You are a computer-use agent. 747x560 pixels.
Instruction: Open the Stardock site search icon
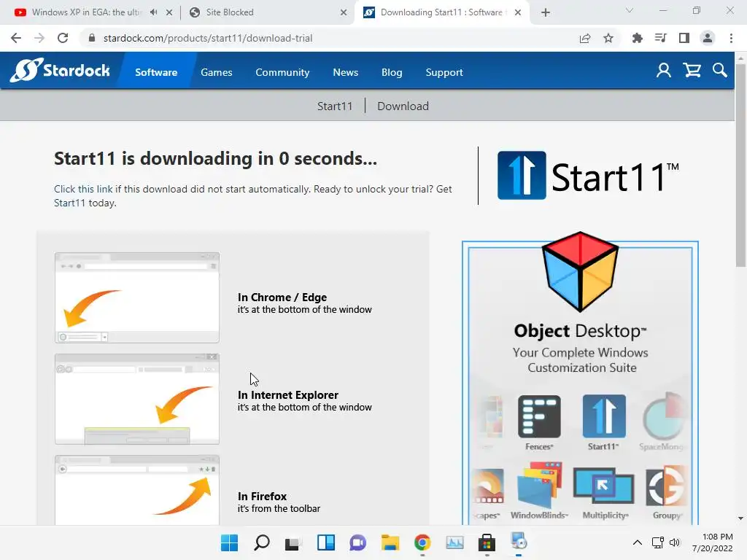[x=720, y=71]
